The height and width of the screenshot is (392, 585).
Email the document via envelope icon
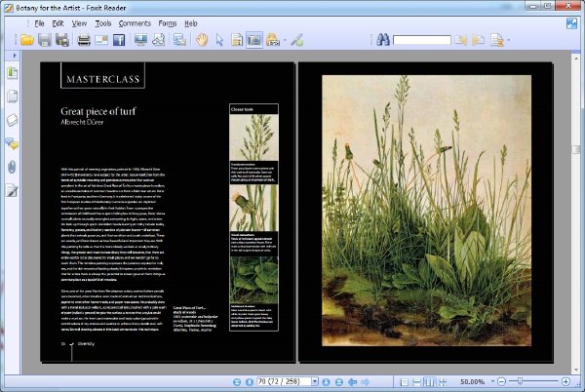point(101,40)
